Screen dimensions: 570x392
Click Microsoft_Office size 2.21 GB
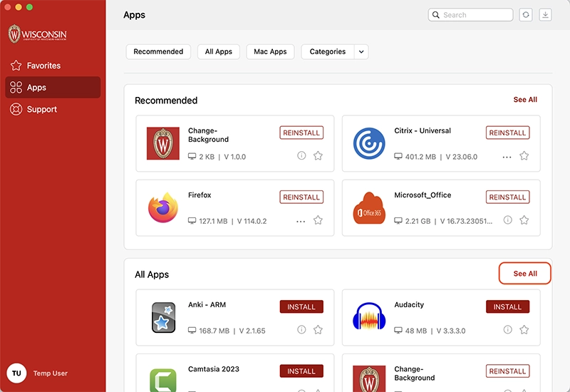[x=418, y=221]
